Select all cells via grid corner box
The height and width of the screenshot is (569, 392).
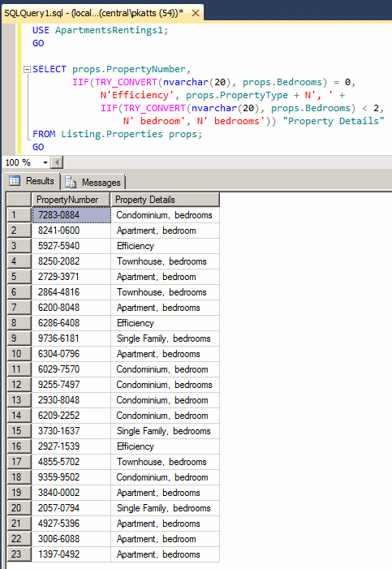19,200
